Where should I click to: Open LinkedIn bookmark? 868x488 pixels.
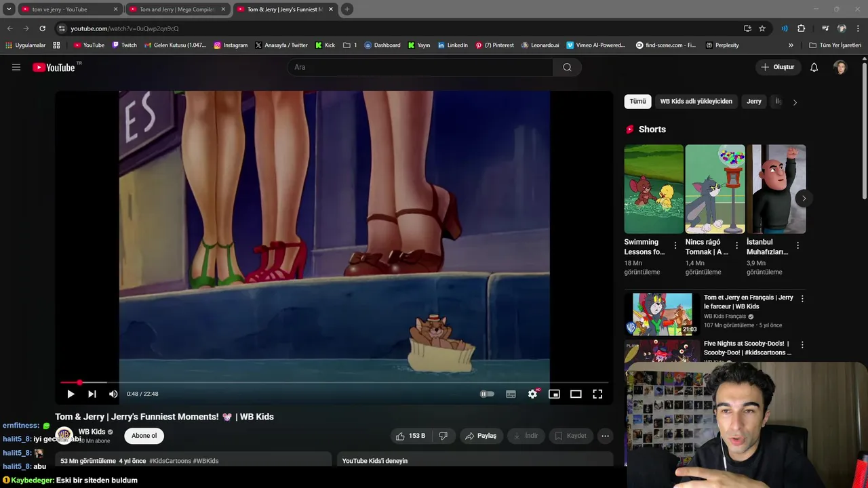tap(453, 45)
